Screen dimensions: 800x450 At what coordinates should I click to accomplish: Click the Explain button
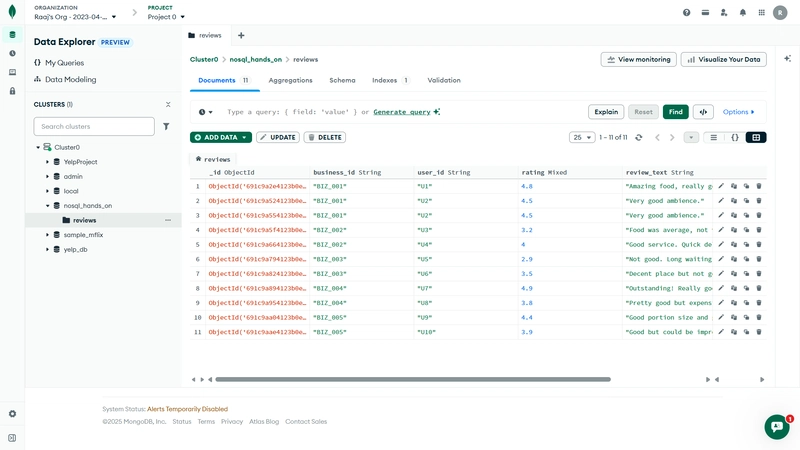606,112
